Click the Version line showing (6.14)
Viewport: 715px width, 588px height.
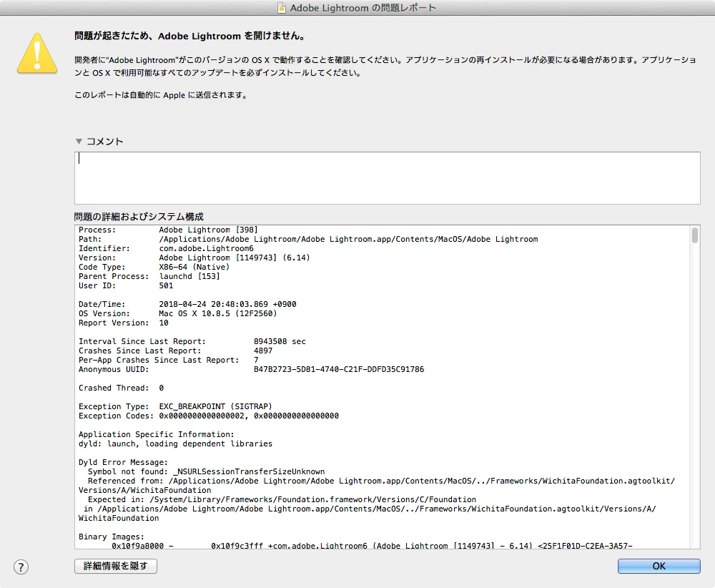coord(194,258)
